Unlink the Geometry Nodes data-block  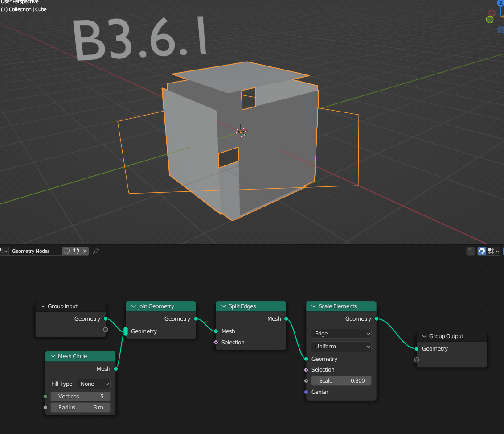[85, 251]
